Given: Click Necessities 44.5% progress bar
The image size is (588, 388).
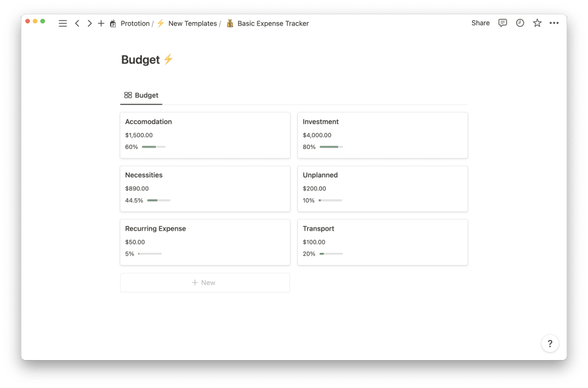Looking at the screenshot, I should point(159,200).
